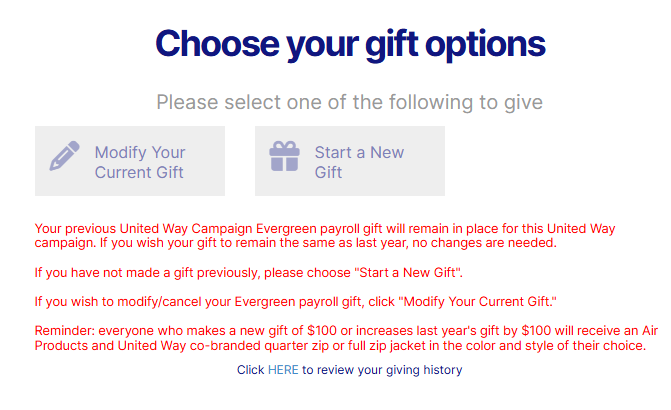Open the HERE giving history link
This screenshot has width=671, height=410.
tap(283, 370)
